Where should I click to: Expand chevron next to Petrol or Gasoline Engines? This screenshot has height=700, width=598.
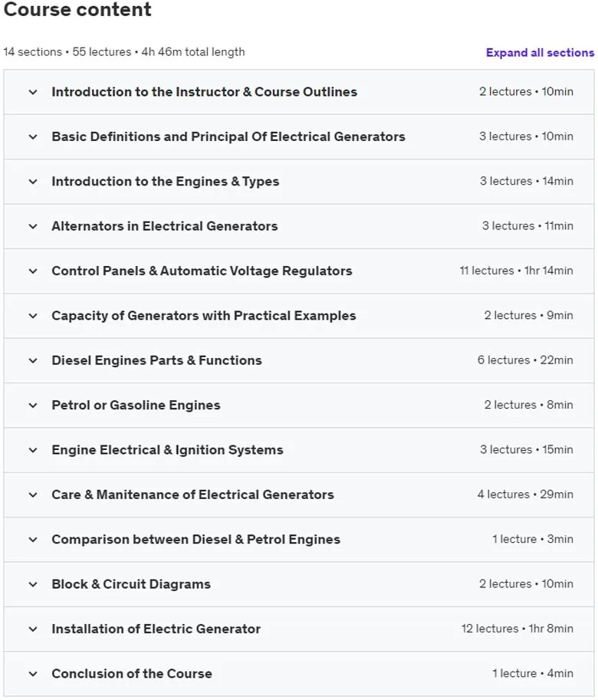click(33, 406)
